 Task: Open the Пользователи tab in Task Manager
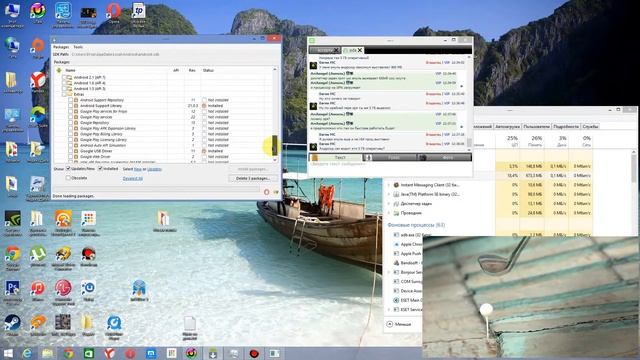536,127
